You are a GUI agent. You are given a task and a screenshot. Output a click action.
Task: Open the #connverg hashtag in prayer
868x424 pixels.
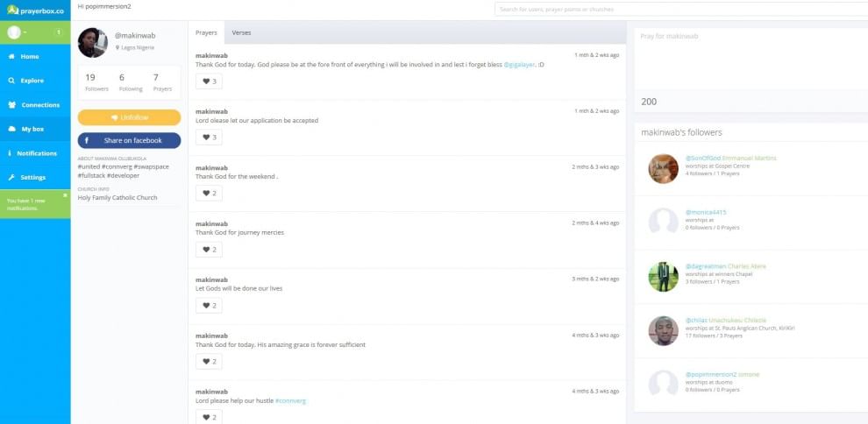[290, 400]
